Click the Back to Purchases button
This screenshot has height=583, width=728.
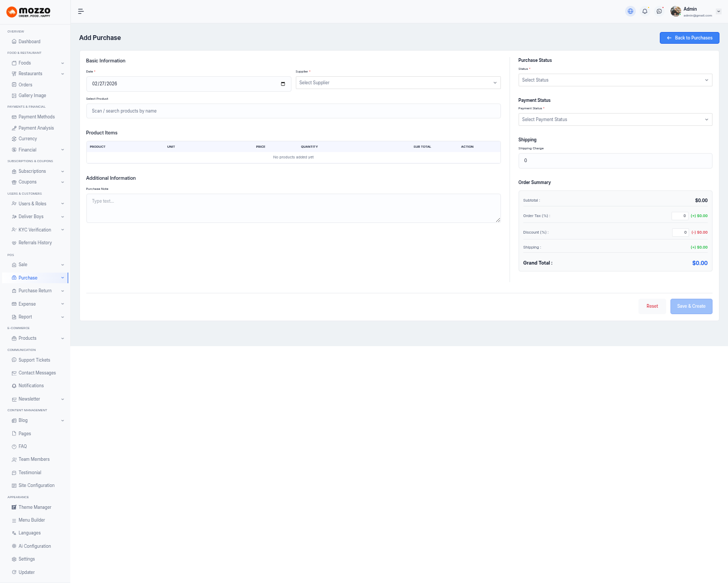[689, 38]
